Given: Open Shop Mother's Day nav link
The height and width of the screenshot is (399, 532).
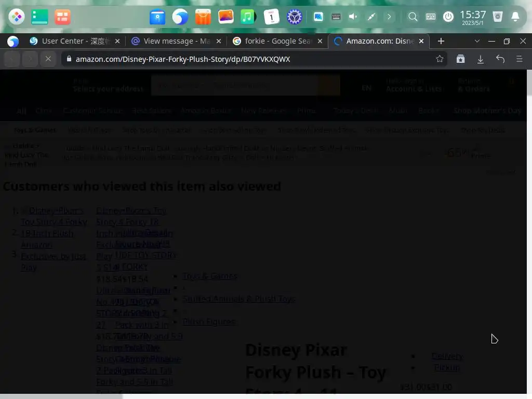Looking at the screenshot, I should (487, 111).
